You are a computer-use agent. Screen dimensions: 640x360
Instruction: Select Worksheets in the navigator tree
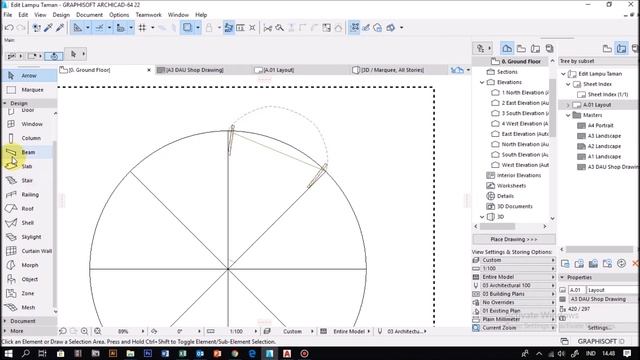pos(511,186)
